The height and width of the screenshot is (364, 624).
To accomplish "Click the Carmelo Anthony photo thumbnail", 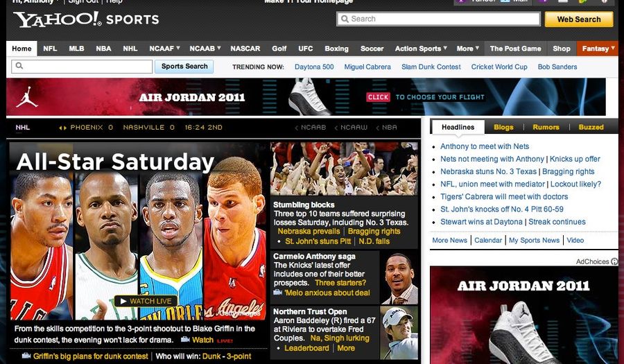I will coord(399,279).
